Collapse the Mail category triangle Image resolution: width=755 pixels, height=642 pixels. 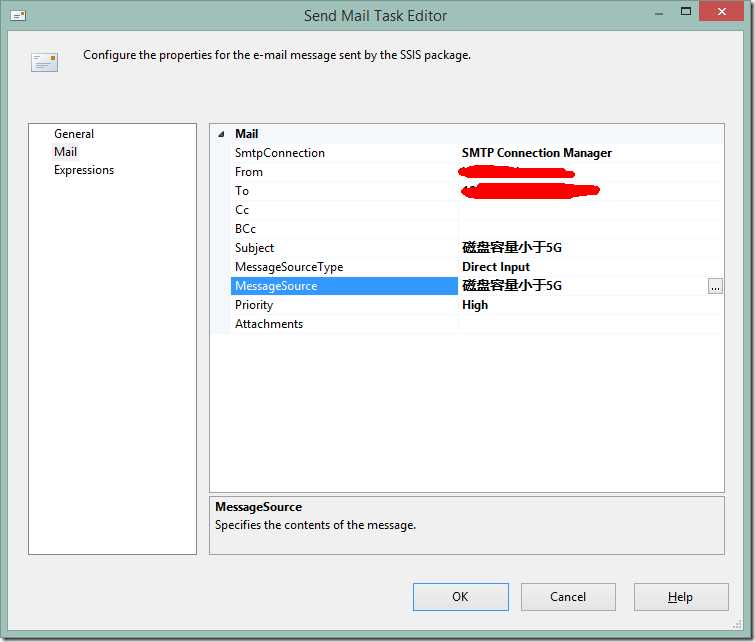click(x=221, y=134)
